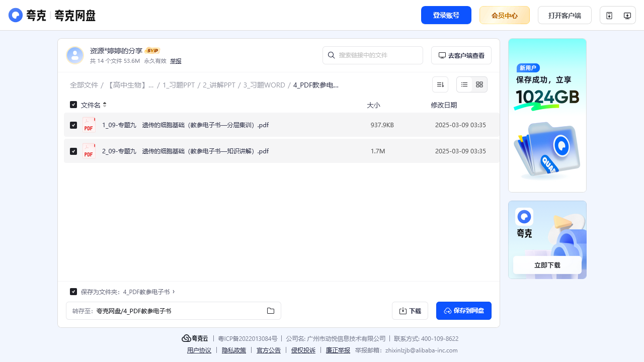Screen dimensions: 644x362
Task: Open the 举报 link under sharer name
Action: (176, 61)
